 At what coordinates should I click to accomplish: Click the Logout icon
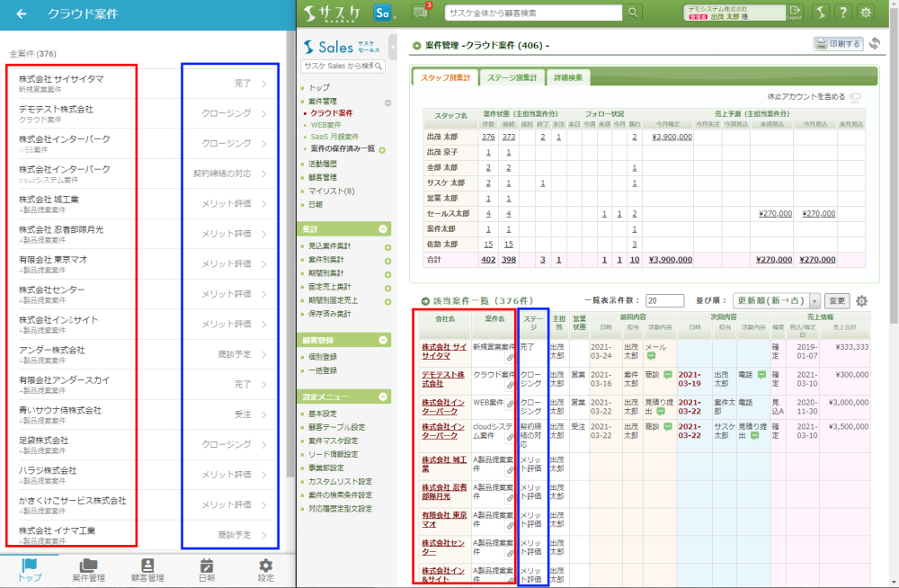(x=794, y=12)
